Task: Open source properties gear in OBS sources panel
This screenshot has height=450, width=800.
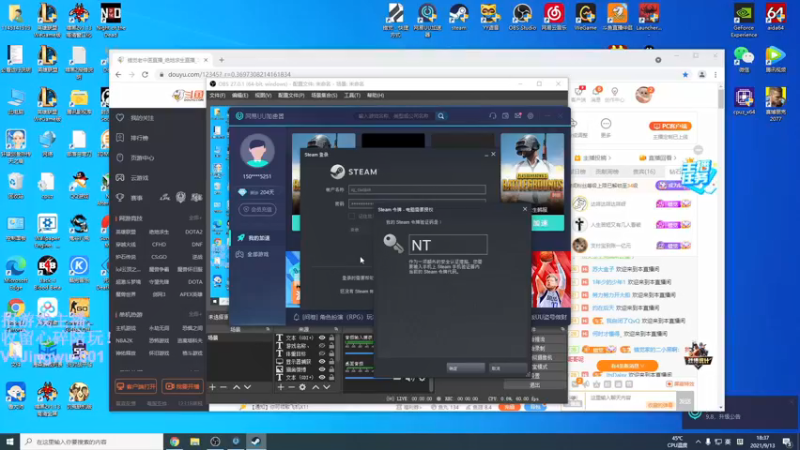Action: coord(303,387)
